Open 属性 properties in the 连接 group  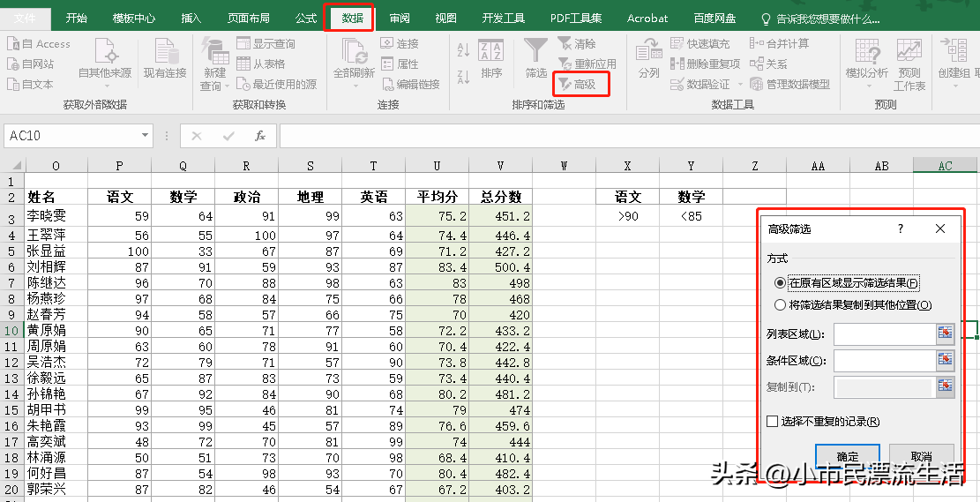coord(400,64)
